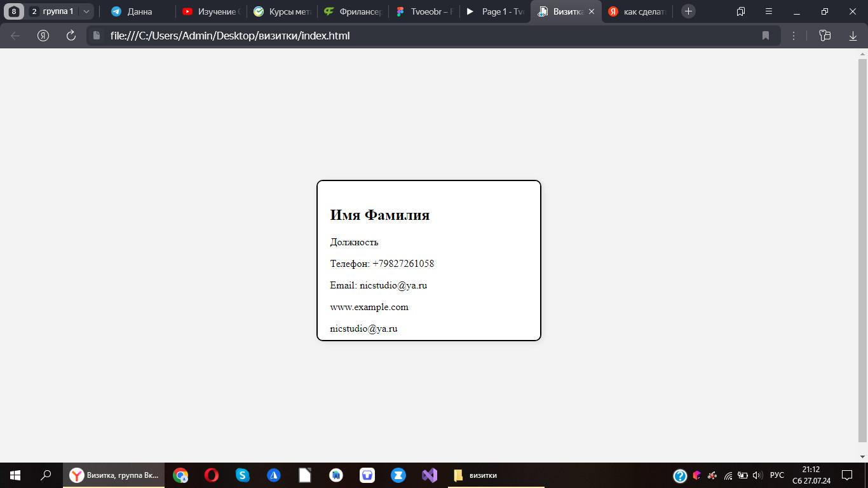The height and width of the screenshot is (488, 868).
Task: Reload the page
Action: click(71, 36)
